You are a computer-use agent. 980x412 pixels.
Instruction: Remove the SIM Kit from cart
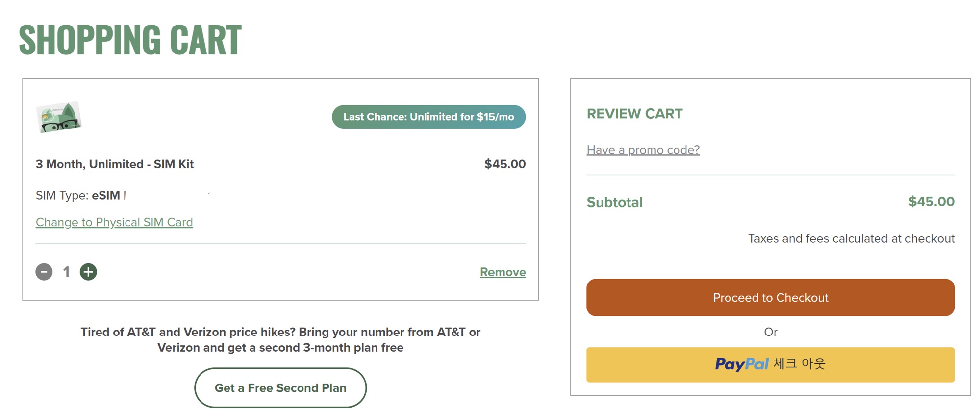tap(503, 272)
